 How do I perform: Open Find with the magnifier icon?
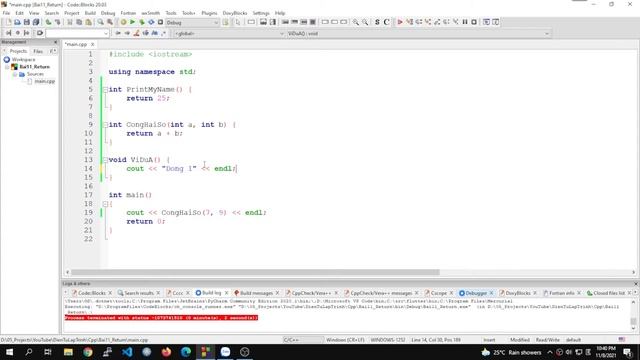(x=100, y=22)
